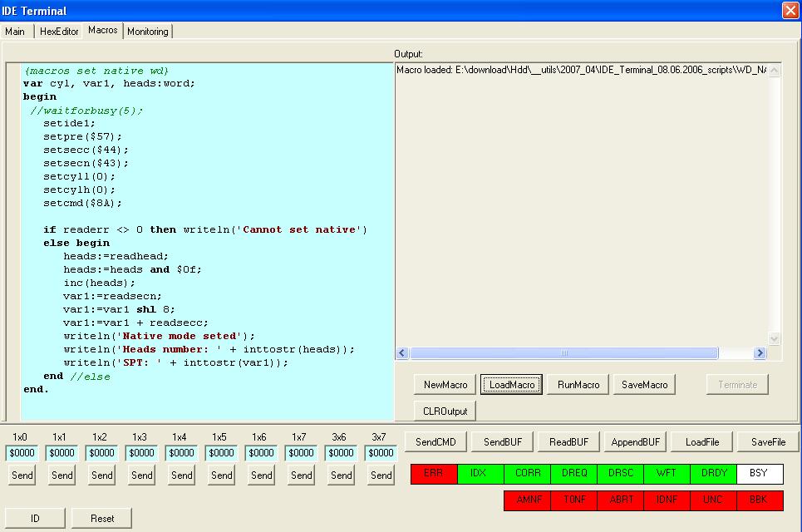Screen dimensions: 802x532
Task: Switch to the Main tab
Action: [15, 32]
